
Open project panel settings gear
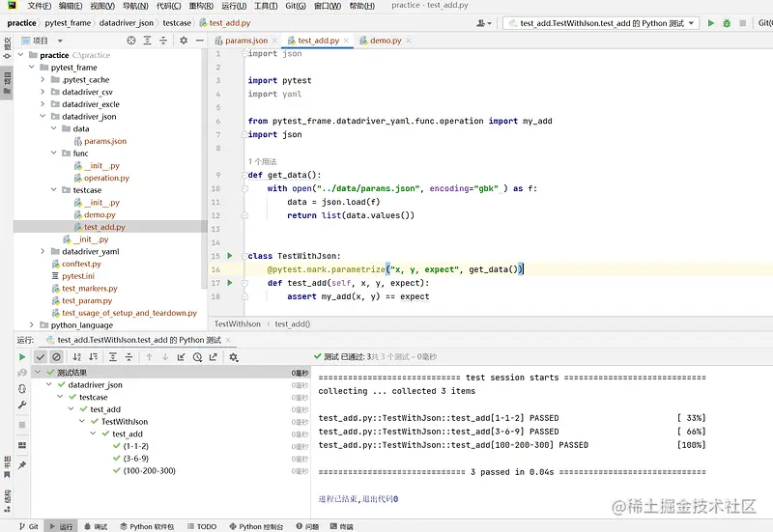184,41
